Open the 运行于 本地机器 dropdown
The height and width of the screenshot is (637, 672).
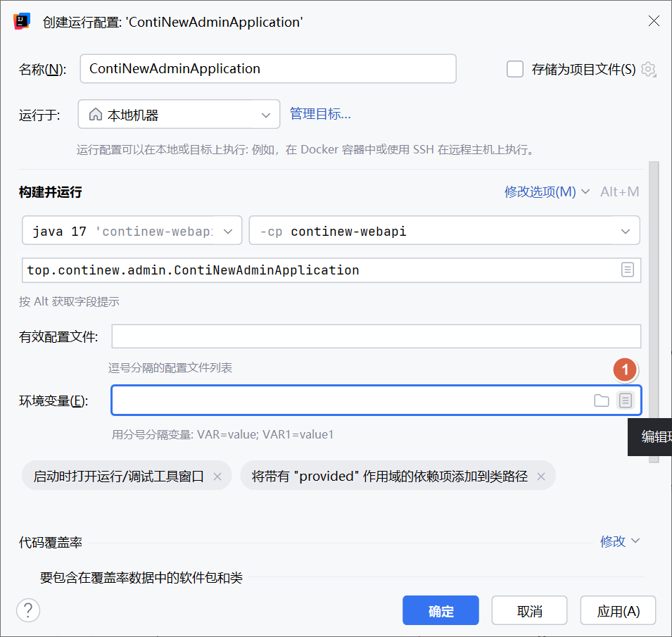(179, 115)
